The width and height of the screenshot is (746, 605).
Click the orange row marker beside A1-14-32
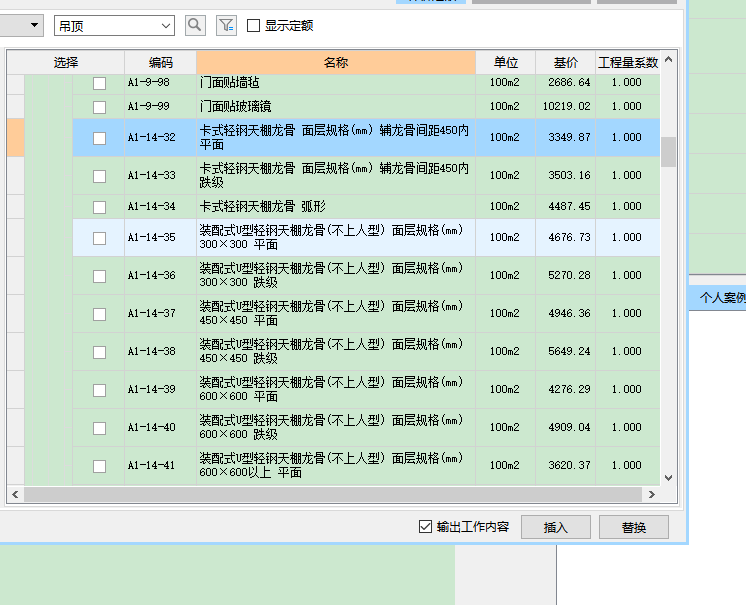(16, 137)
